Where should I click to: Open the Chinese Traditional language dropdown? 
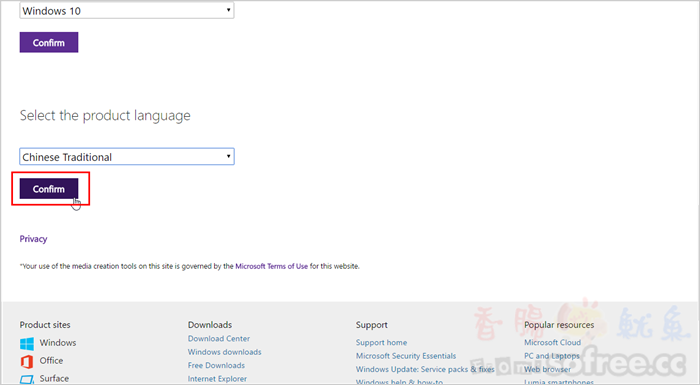127,157
